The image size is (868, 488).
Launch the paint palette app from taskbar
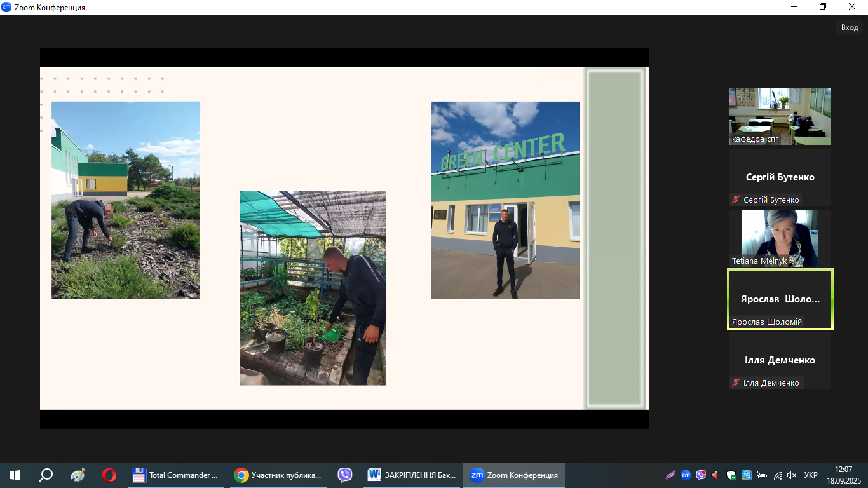pyautogui.click(x=78, y=475)
